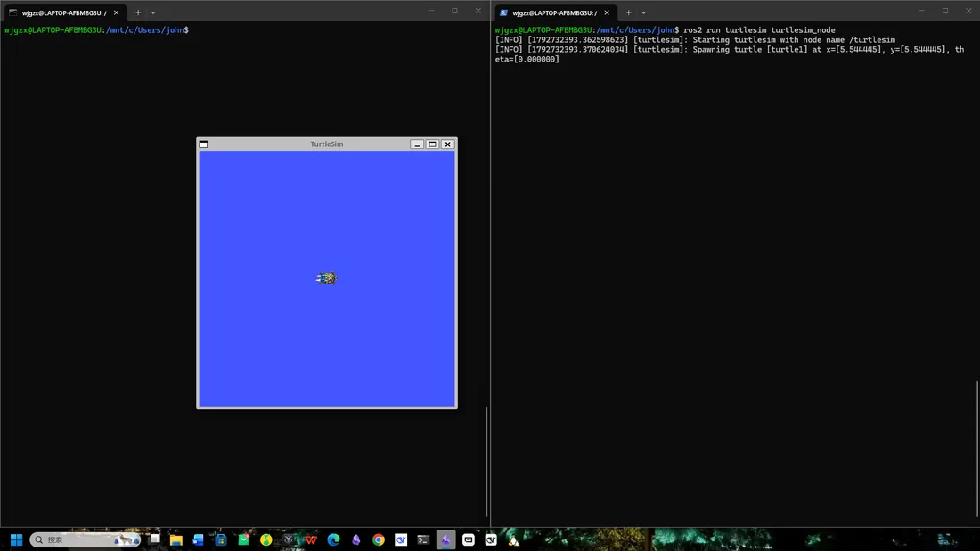Image resolution: width=980 pixels, height=551 pixels.
Task: Click the turtle sprite in TurtleSim
Action: pyautogui.click(x=326, y=277)
